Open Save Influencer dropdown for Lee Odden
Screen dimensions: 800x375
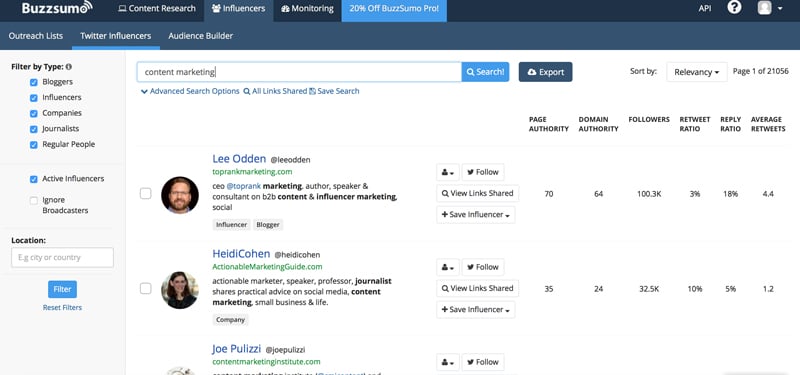(x=476, y=215)
